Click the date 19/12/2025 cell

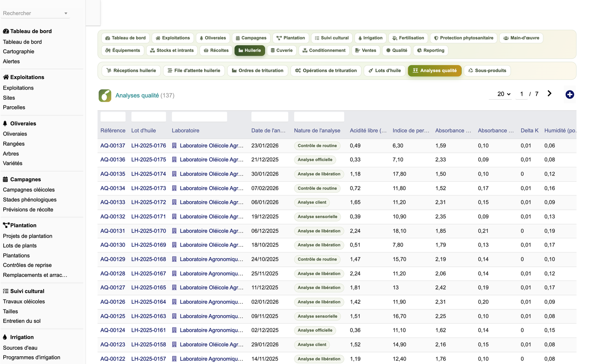pos(265,217)
